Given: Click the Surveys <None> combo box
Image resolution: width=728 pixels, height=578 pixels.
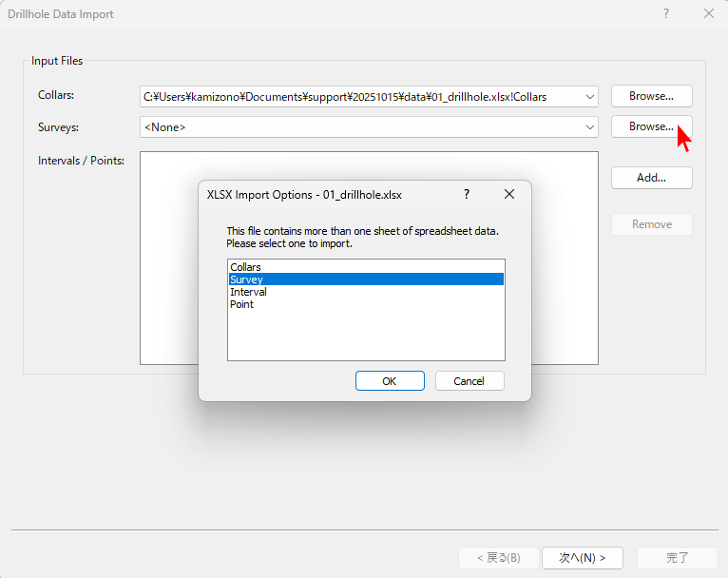Looking at the screenshot, I should tap(359, 126).
